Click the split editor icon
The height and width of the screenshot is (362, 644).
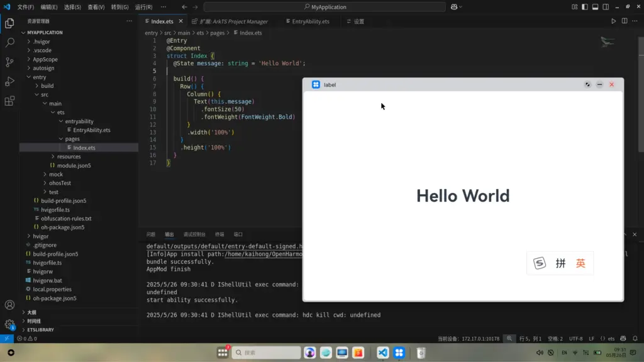[x=625, y=21]
